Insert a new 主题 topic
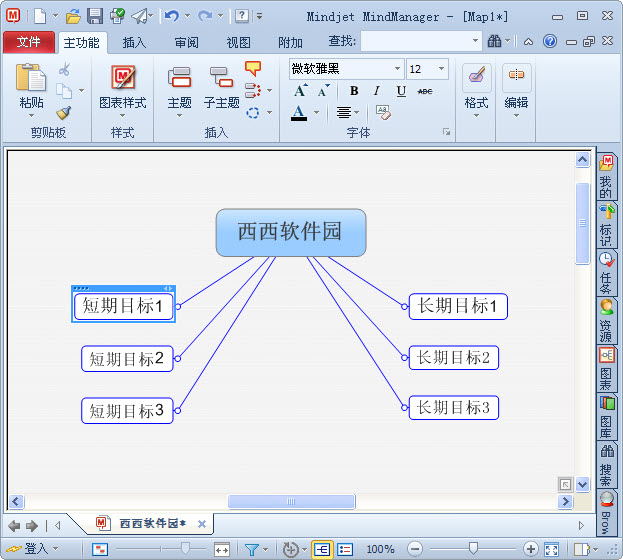623x560 pixels. tap(179, 91)
